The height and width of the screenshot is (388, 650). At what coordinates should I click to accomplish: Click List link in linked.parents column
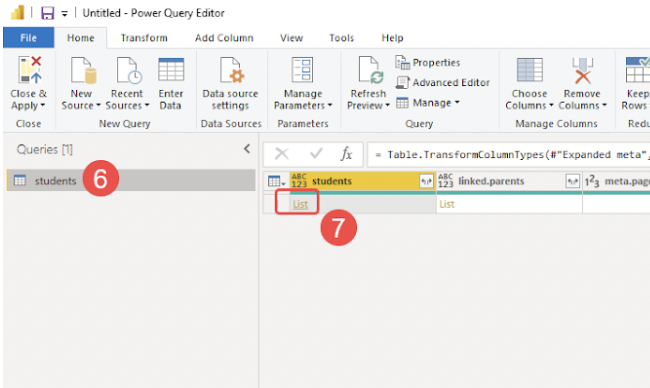coord(446,204)
